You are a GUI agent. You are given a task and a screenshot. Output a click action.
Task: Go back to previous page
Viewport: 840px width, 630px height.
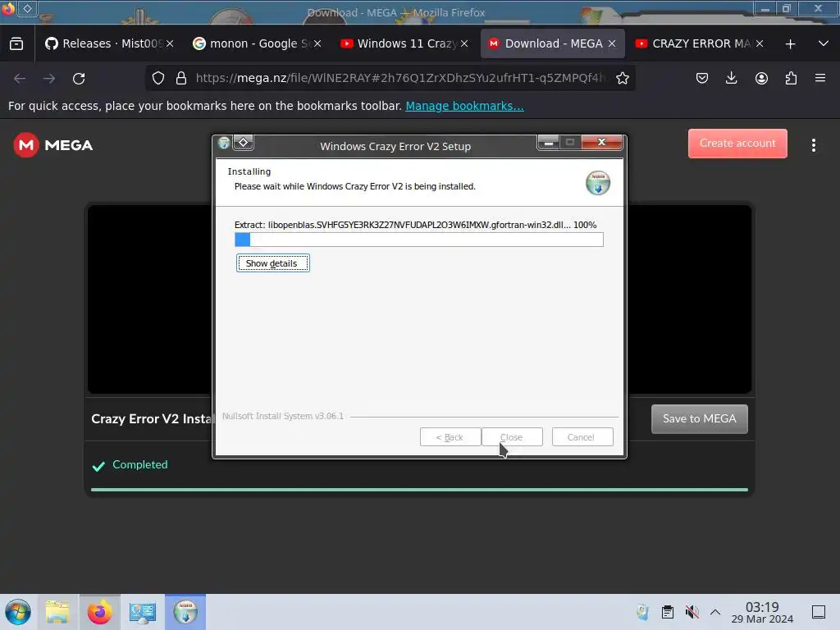pyautogui.click(x=20, y=78)
